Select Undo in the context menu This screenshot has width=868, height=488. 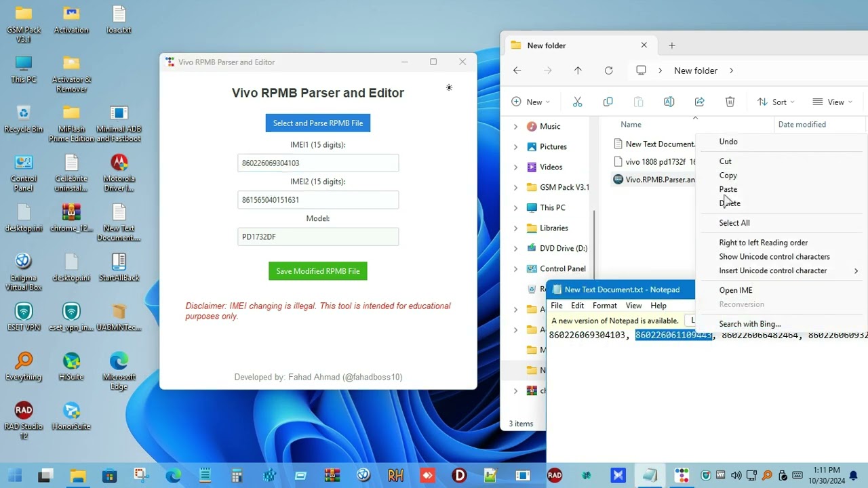[x=728, y=142]
